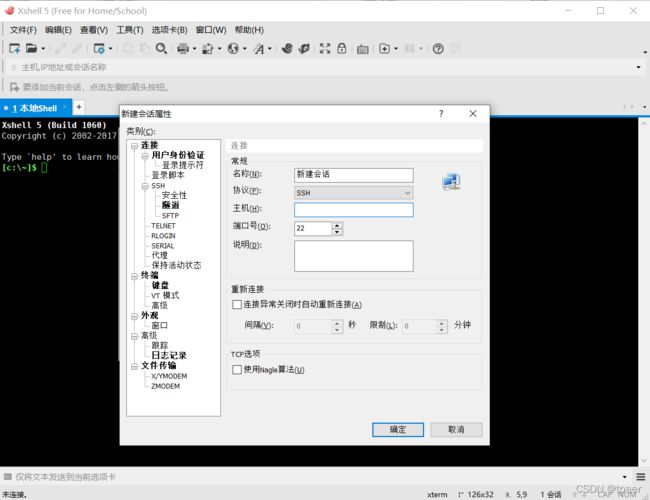Launch Xftp from the toolbar icon
This screenshot has height=500, width=650.
pyautogui.click(x=287, y=49)
